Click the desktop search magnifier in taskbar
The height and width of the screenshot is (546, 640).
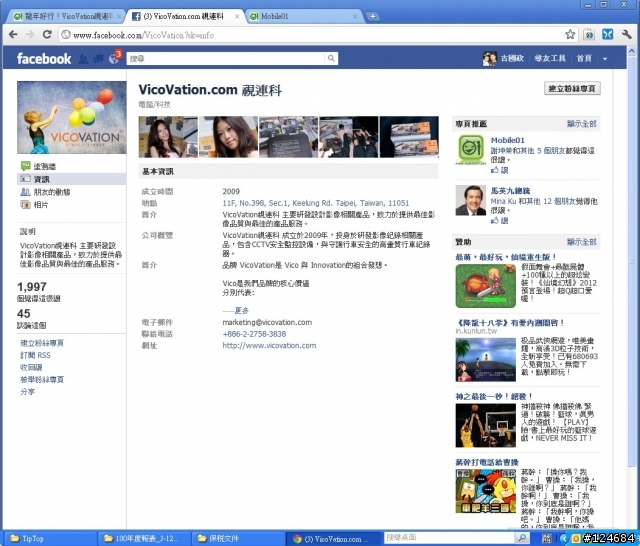pyautogui.click(x=522, y=538)
